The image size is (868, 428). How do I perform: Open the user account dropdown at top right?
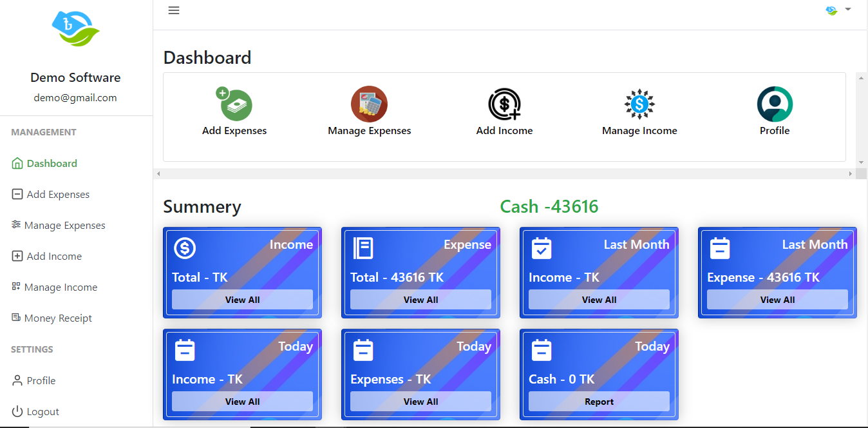tap(837, 10)
